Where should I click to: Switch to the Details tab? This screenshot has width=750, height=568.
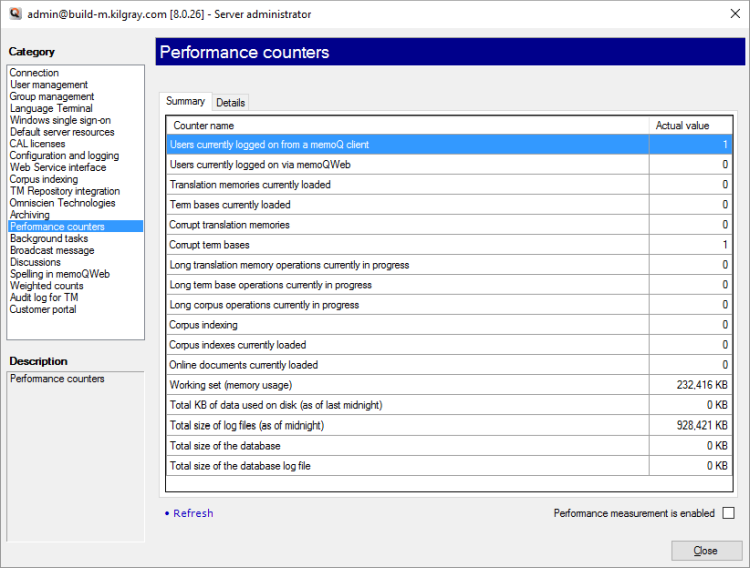click(230, 103)
